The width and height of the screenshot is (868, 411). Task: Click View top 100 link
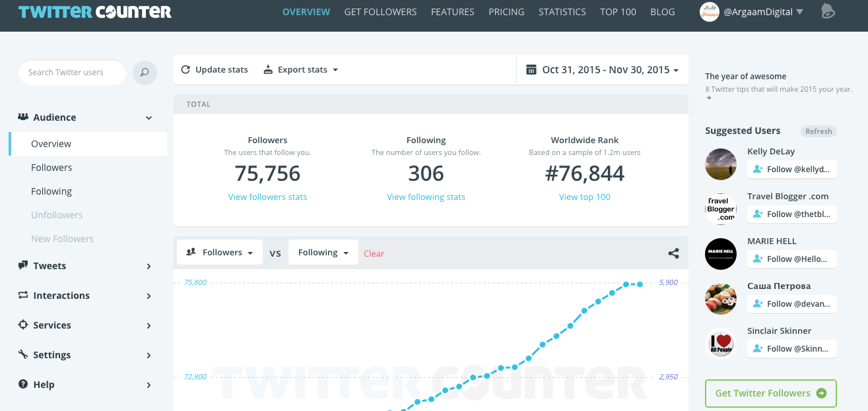[585, 197]
